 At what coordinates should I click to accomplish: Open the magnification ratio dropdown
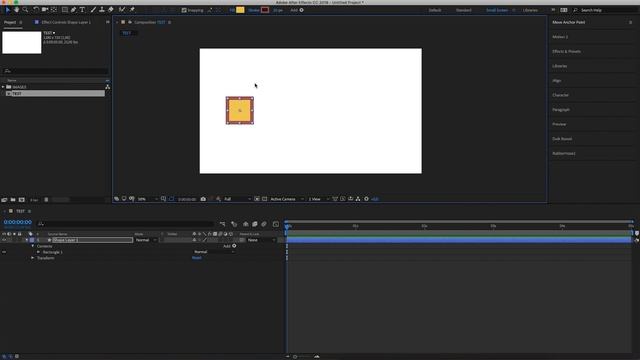(x=147, y=199)
